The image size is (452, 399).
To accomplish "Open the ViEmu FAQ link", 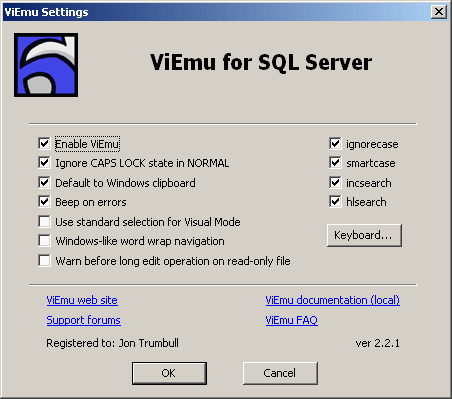I will [x=292, y=320].
